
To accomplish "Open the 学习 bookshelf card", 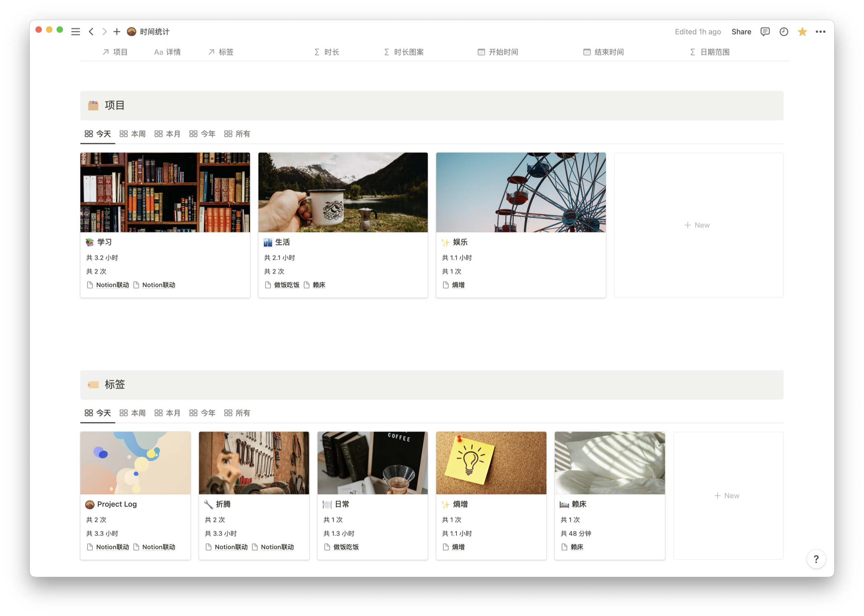I will [x=165, y=193].
